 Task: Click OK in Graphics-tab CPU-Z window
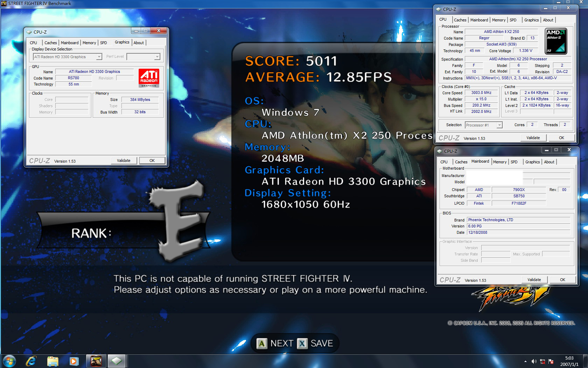[152, 161]
